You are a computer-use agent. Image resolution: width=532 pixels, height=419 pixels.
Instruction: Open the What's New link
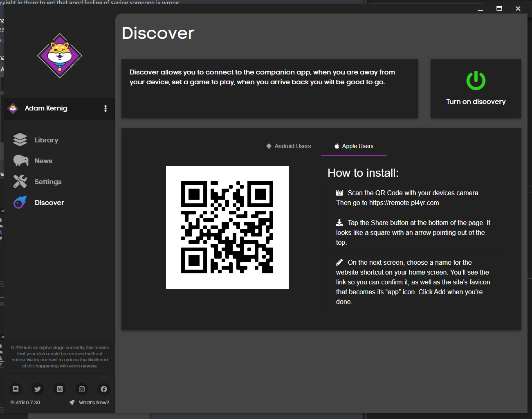pyautogui.click(x=94, y=403)
